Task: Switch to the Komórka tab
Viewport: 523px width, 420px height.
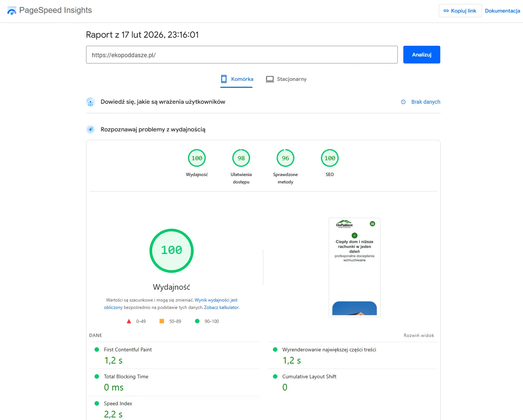Action: [237, 79]
